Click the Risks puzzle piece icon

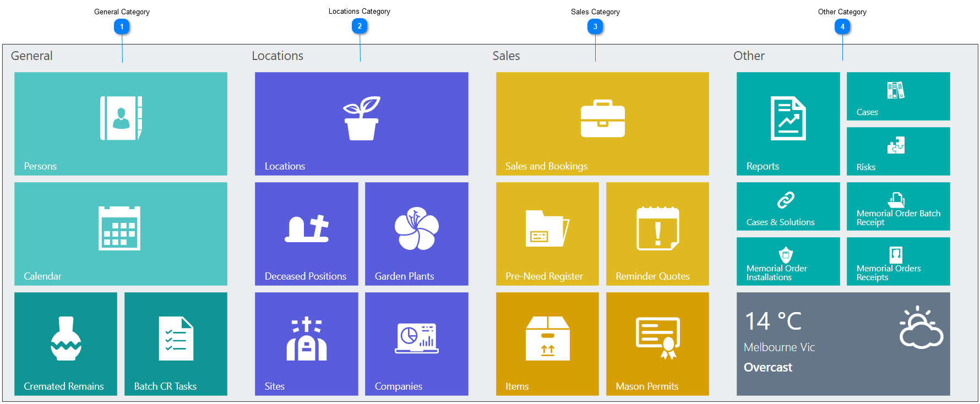click(896, 145)
